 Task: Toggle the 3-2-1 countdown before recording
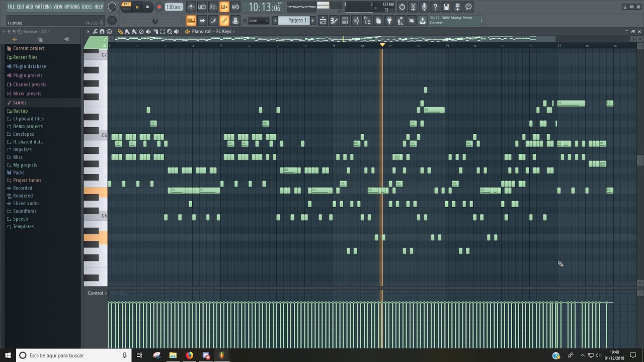[213, 7]
